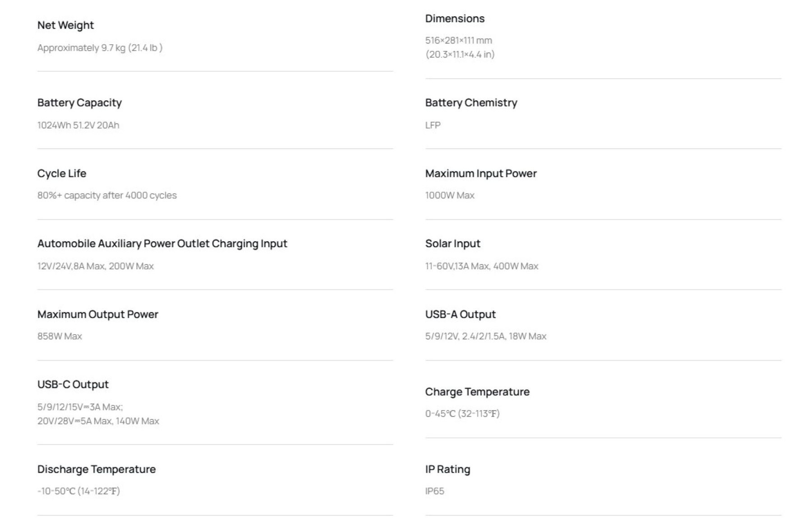Click the LFP chemistry value
Viewport: 812px width, 524px height.
pos(433,125)
